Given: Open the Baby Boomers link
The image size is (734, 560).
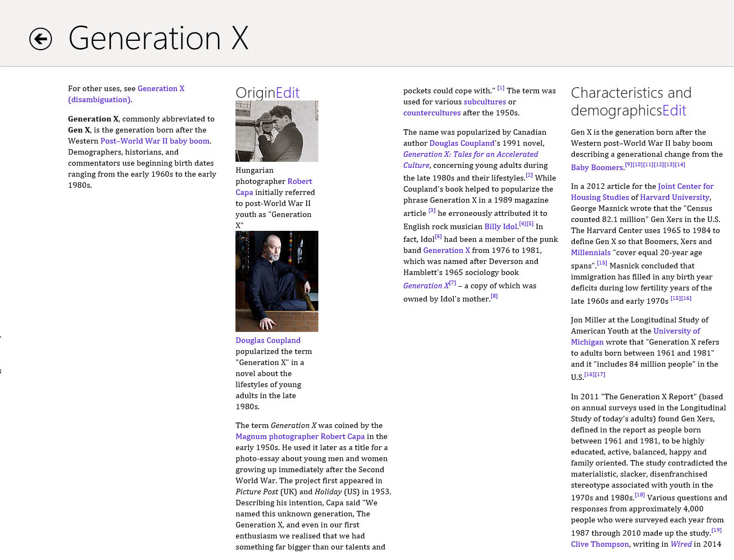Looking at the screenshot, I should tap(597, 167).
